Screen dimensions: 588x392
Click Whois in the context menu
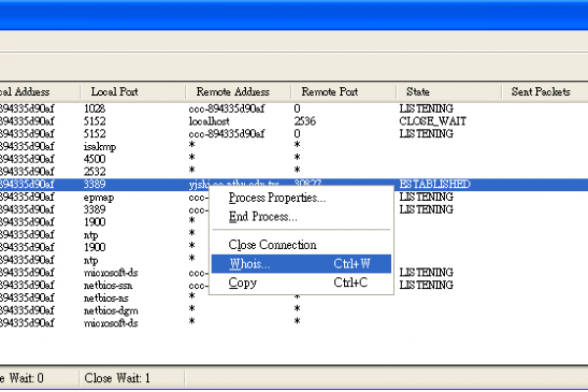tap(250, 264)
